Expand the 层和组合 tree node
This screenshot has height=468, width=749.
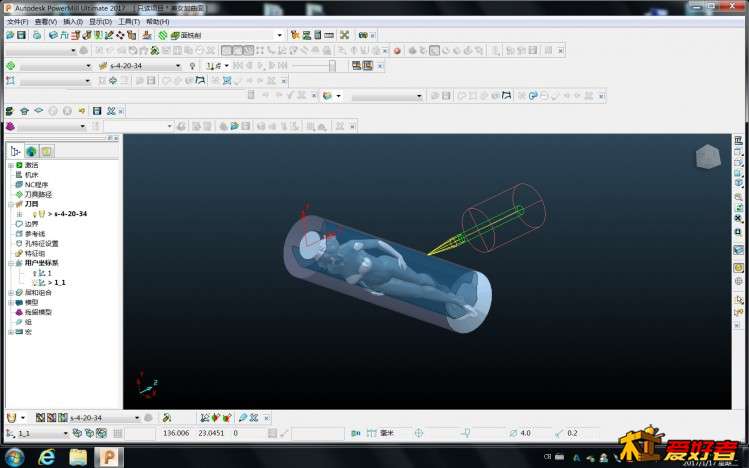coord(11,293)
